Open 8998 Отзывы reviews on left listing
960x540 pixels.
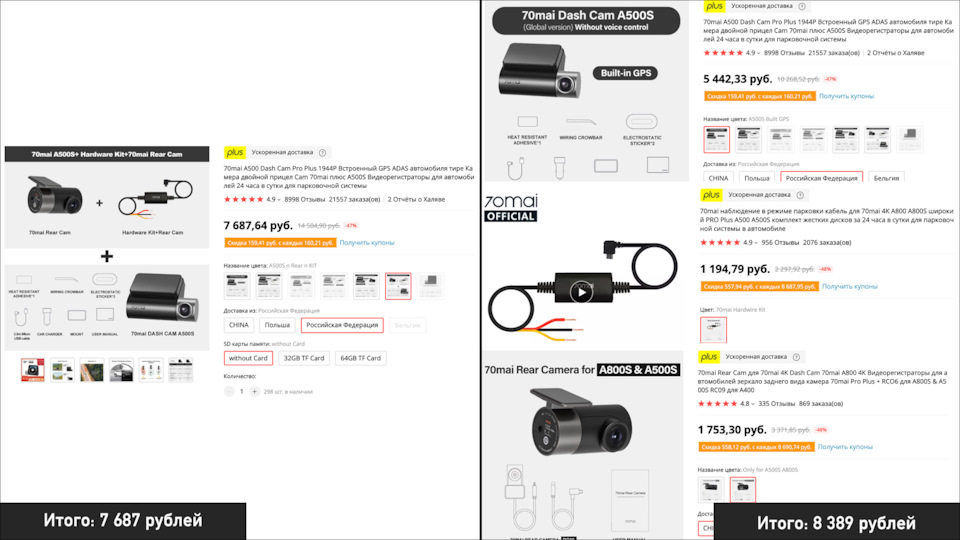(x=304, y=200)
